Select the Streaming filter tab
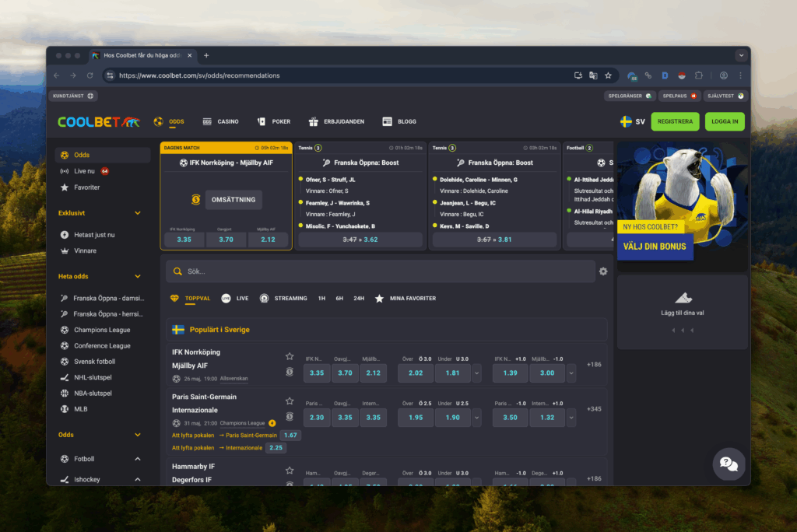This screenshot has height=532, width=797. coord(283,298)
